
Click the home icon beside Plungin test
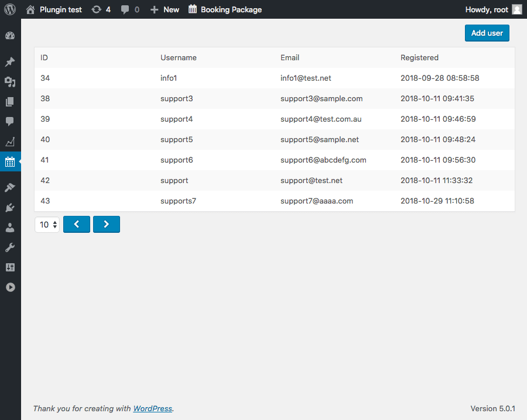click(30, 9)
